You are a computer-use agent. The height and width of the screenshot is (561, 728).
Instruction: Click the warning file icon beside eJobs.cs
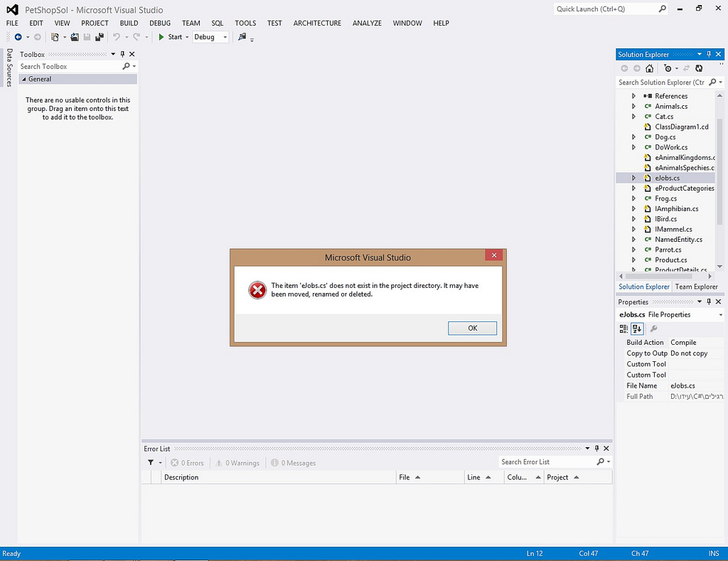click(x=648, y=178)
